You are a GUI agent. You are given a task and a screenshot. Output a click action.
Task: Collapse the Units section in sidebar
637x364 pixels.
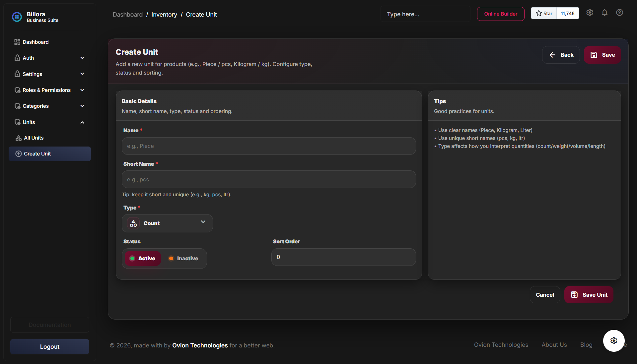tap(82, 122)
